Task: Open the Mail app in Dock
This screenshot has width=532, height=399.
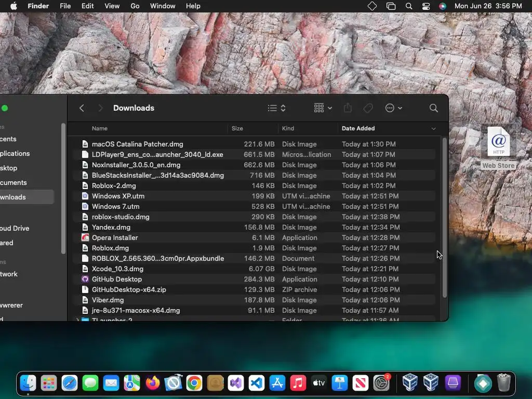Action: (x=111, y=383)
